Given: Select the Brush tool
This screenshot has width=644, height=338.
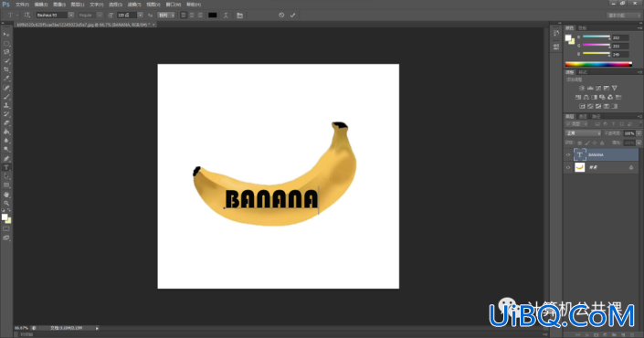Looking at the screenshot, I should (6, 97).
